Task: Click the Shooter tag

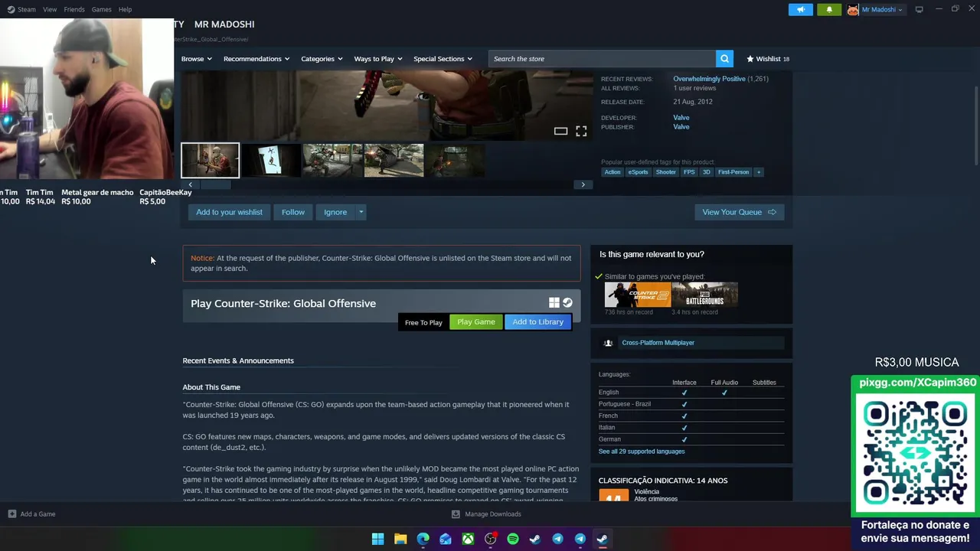Action: pyautogui.click(x=666, y=172)
